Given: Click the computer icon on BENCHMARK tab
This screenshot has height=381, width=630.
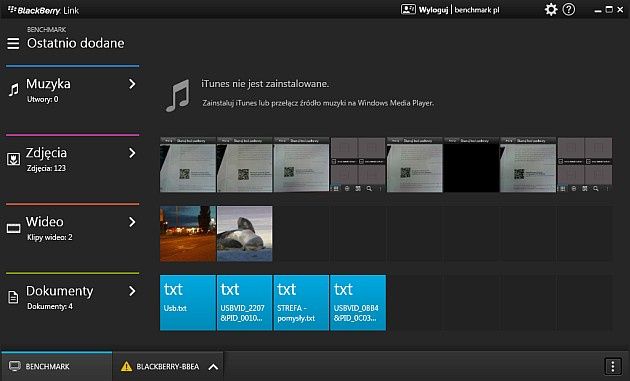Looking at the screenshot, I should pyautogui.click(x=15, y=366).
